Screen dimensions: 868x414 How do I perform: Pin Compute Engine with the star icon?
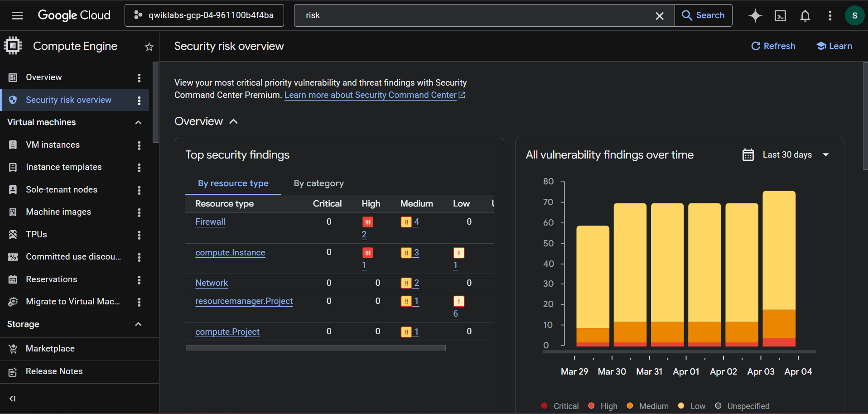click(149, 47)
